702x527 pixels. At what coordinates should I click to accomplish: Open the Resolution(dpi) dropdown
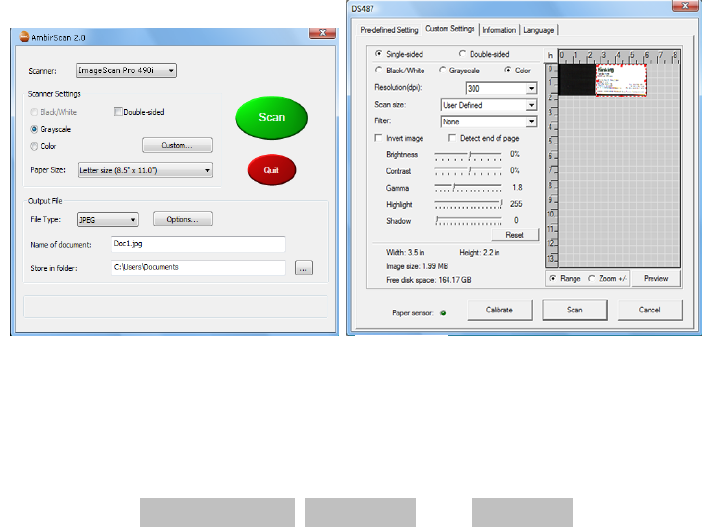tap(501, 88)
